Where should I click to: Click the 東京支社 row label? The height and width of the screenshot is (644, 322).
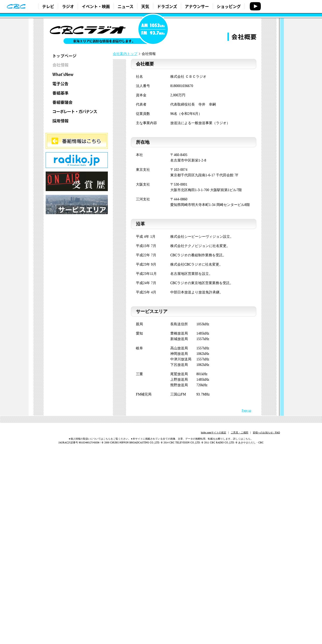pos(143,170)
